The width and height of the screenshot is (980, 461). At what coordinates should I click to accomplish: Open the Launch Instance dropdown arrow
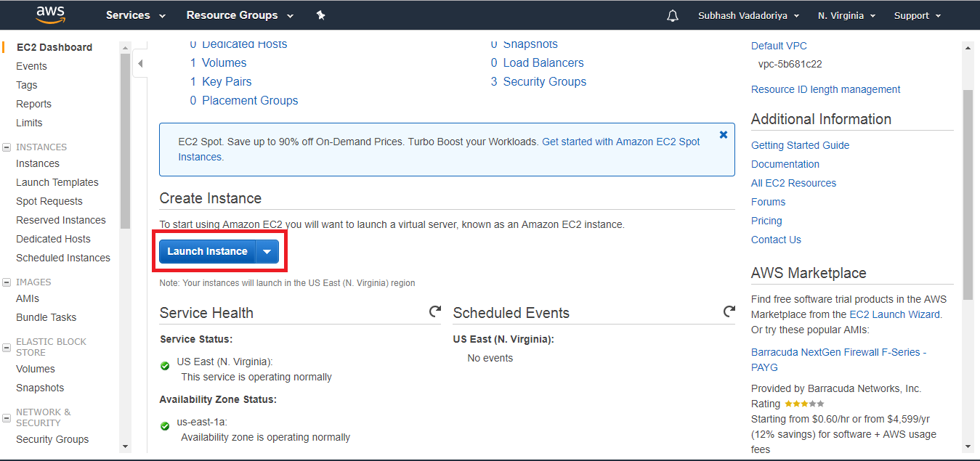click(x=267, y=252)
